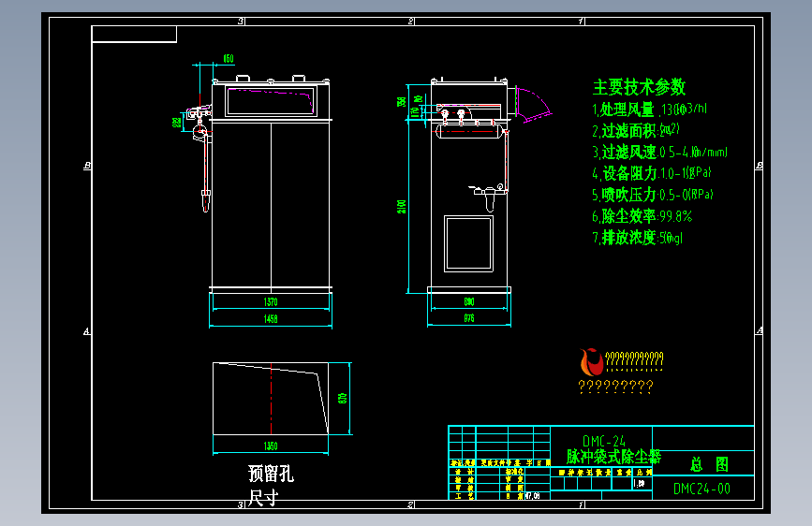
Task: Click the inspection door rectangle in side view
Action: click(468, 244)
